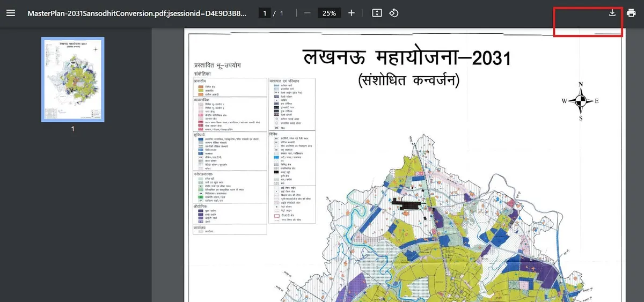Print the document using the printer icon

631,13
